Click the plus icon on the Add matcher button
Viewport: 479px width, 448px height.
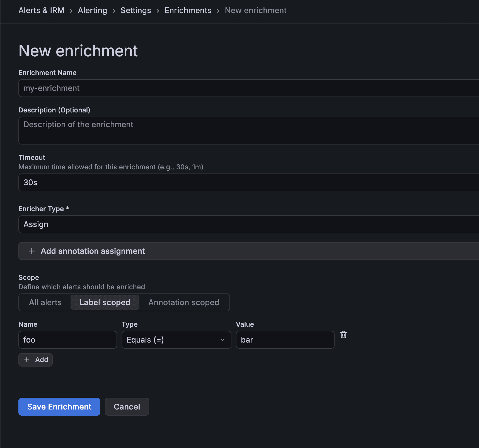point(27,360)
